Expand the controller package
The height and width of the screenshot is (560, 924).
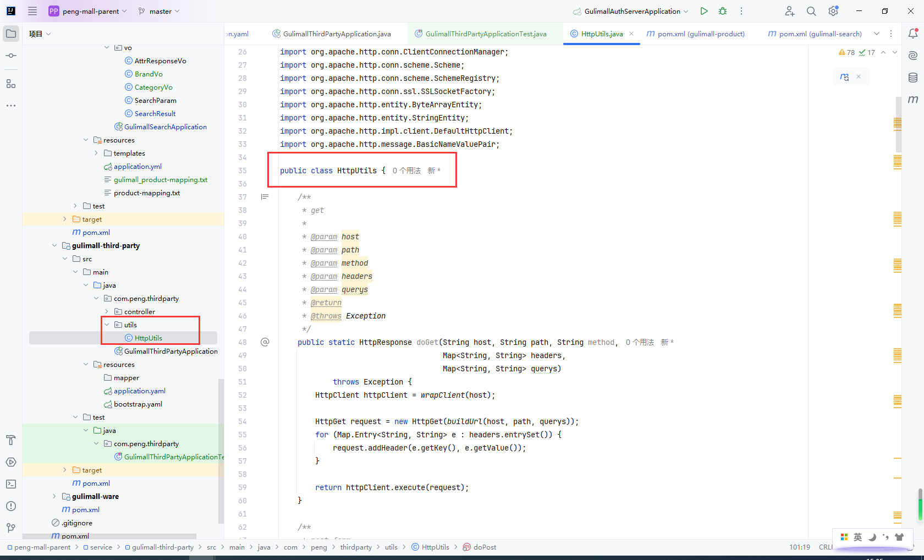pyautogui.click(x=107, y=311)
